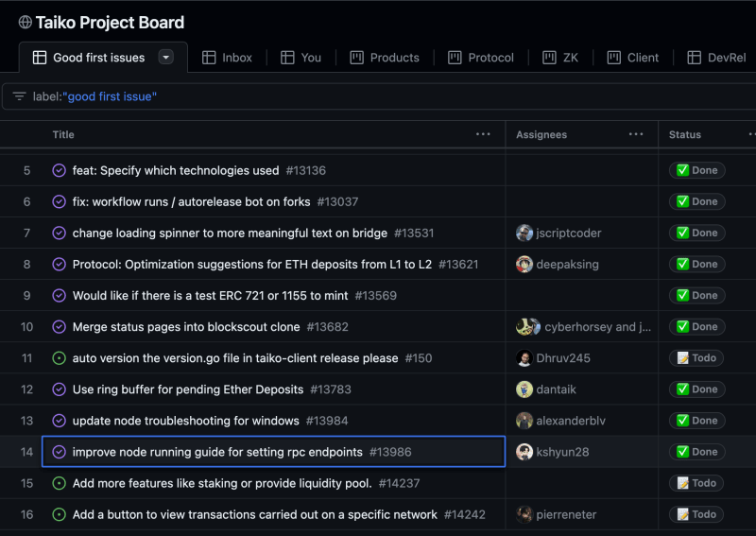Click jscriptcoder avatar in Assignees column
The width and height of the screenshot is (756, 536).
coord(524,233)
